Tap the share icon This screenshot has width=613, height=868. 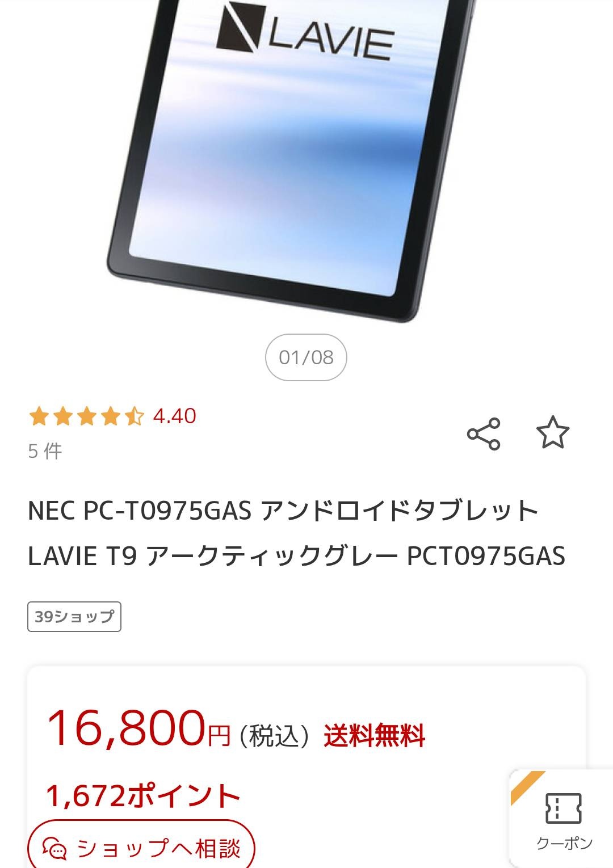tap(484, 434)
